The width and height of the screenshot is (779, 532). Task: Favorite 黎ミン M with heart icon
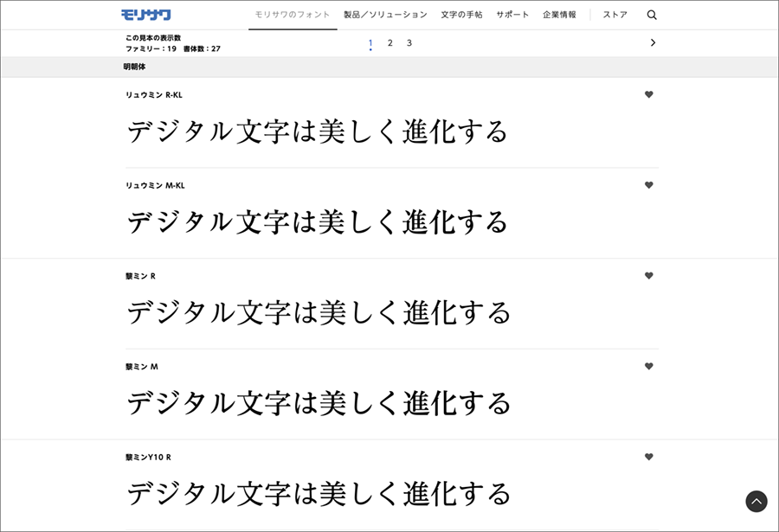pos(649,366)
